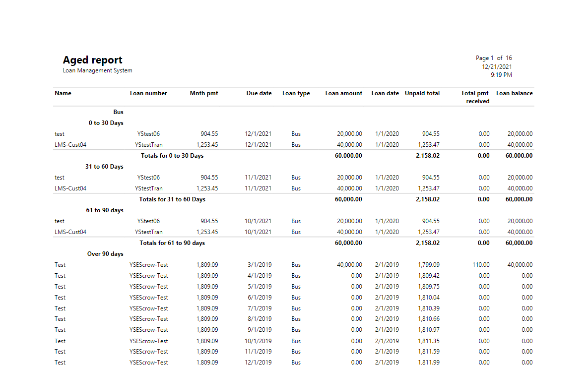Click the Unpaid total column header

[x=422, y=93]
